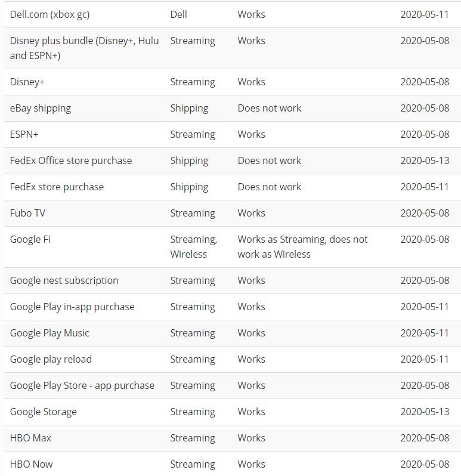Click Works status in Disney+ row
461x476 pixels.
click(251, 82)
